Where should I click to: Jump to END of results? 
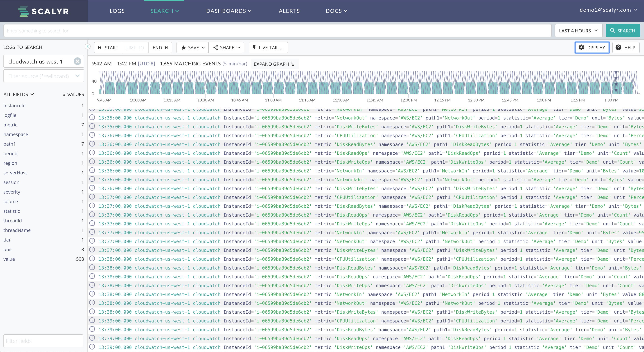(x=160, y=48)
